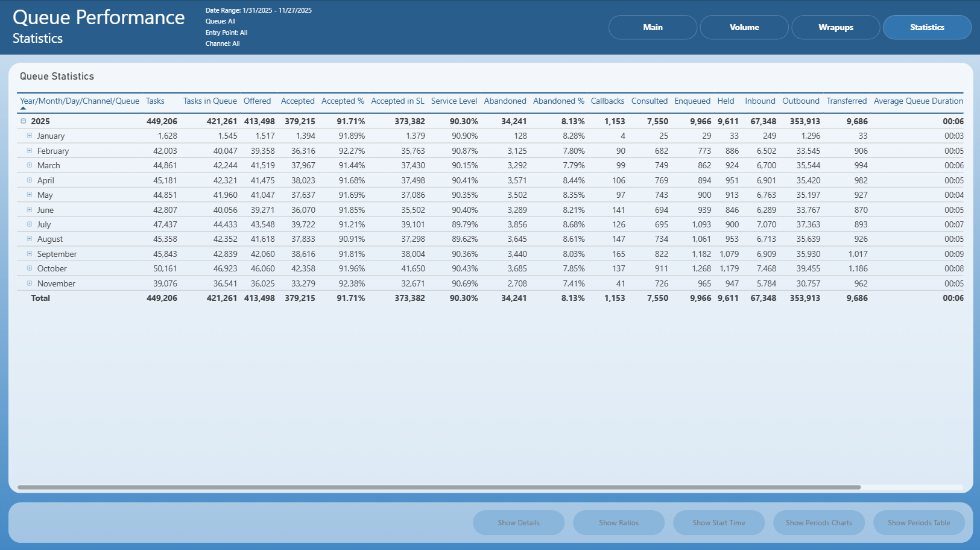980x550 pixels.
Task: Sort by the Abandoned % column header
Action: (x=558, y=101)
